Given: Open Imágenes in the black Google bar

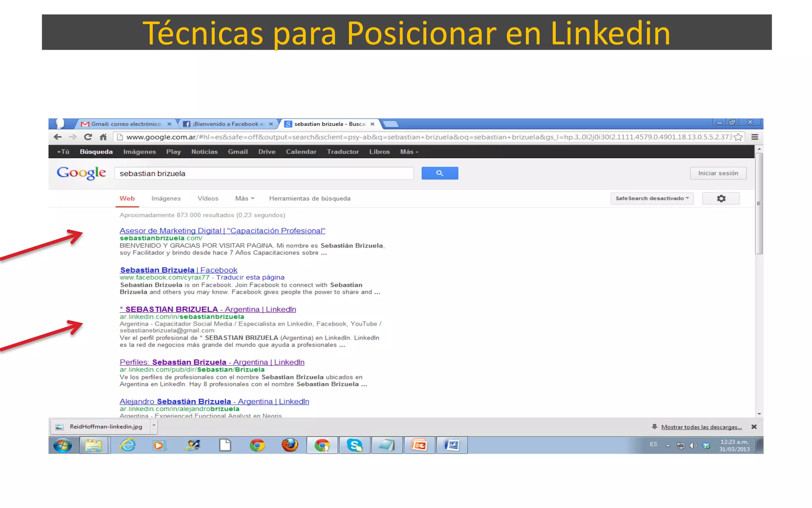Looking at the screenshot, I should click(x=139, y=152).
